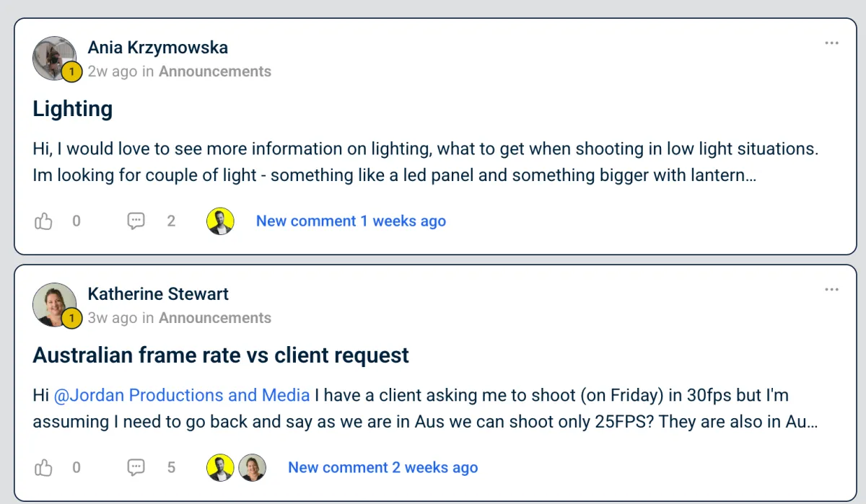Open comments on the Lighting post
Screen dimensions: 866x504
pyautogui.click(x=136, y=221)
